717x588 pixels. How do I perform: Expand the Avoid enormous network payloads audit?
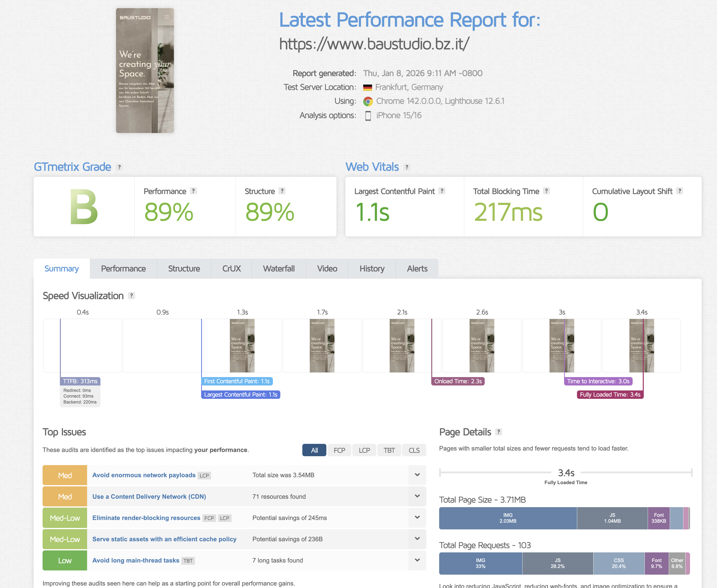417,475
